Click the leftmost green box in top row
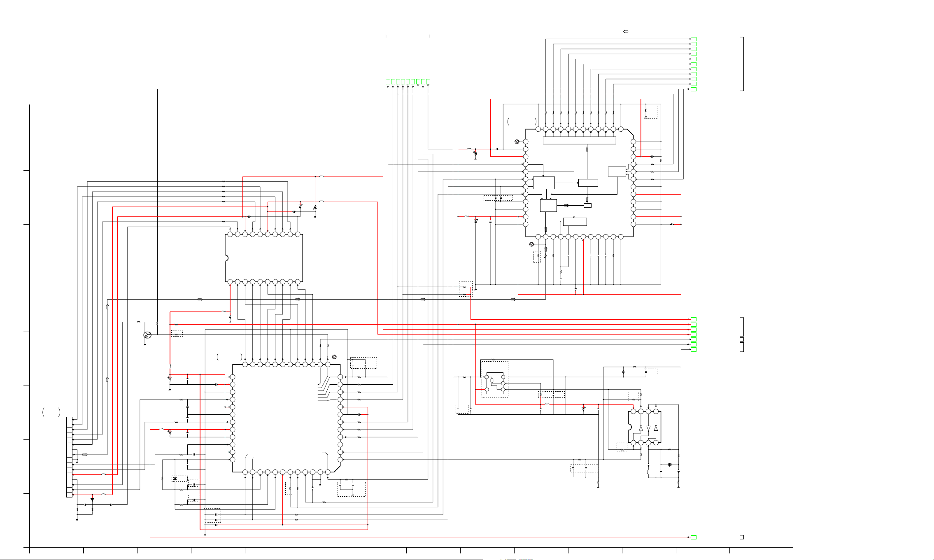Viewport: 934px width, 560px height. [x=388, y=81]
